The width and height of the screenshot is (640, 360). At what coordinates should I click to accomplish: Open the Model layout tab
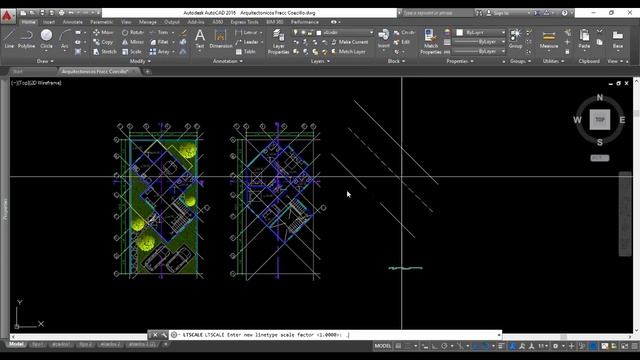coord(16,344)
